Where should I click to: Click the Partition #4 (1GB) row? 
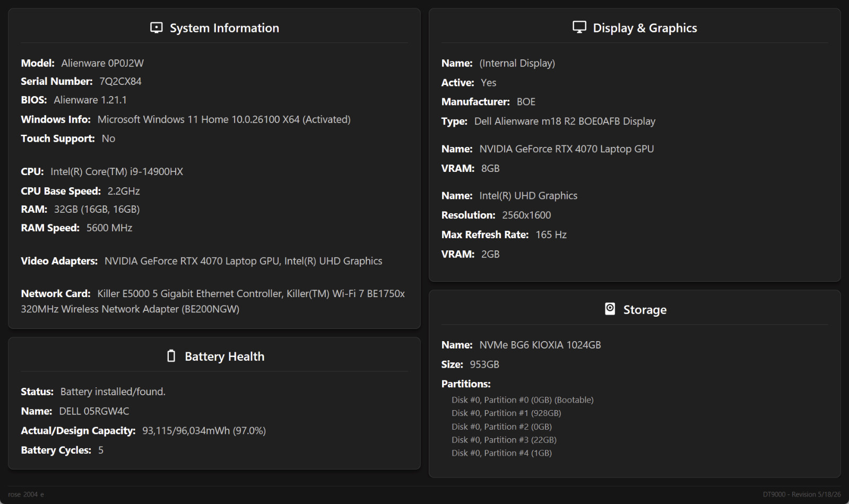pos(502,453)
